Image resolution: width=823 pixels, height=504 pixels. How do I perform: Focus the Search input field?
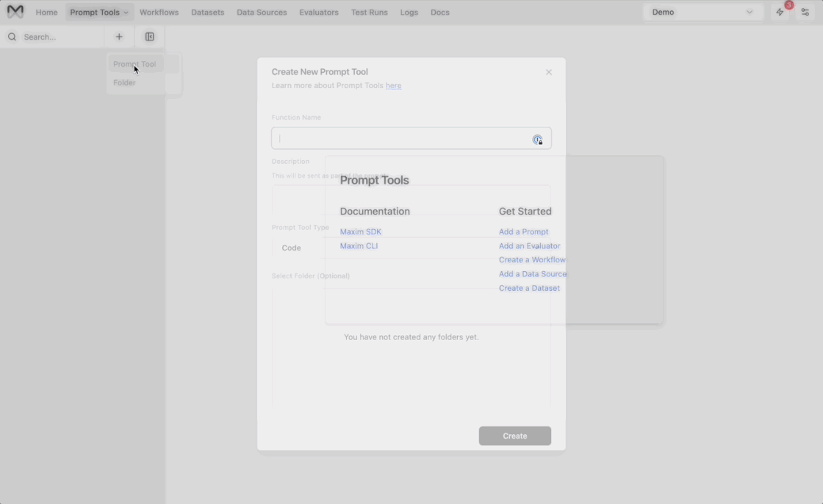[x=60, y=37]
